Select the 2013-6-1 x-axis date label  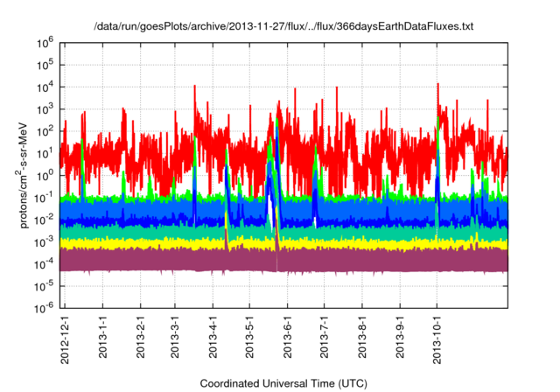click(288, 336)
